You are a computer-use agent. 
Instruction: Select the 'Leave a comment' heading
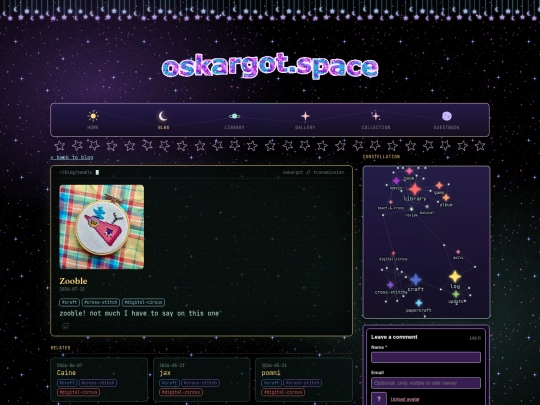coord(394,337)
